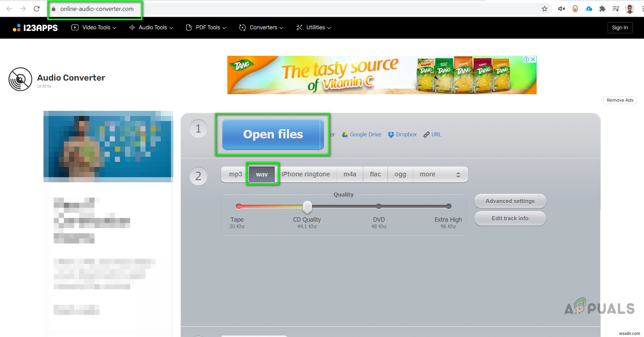Select the mp3 format tab
Viewport: 644px width, 337px height.
click(235, 174)
